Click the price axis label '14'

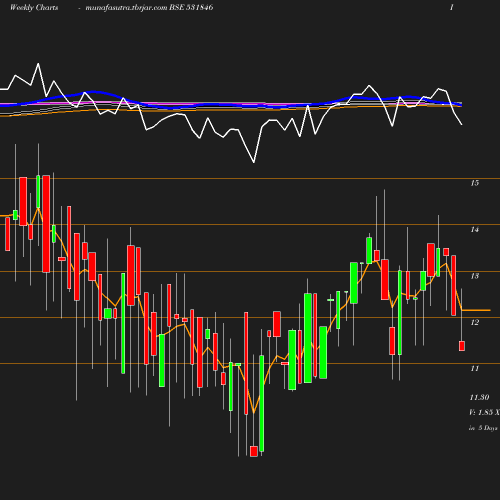click(x=475, y=229)
